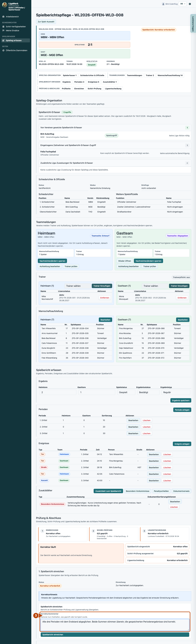Select the Ereignisse 5 nav chip
The height and width of the screenshot is (644, 196).
coord(93,82)
